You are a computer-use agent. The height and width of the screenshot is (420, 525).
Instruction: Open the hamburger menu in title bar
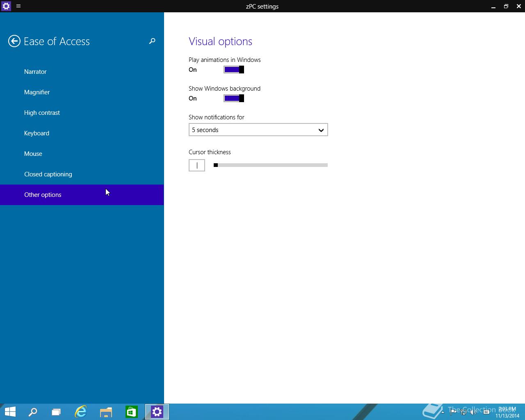(18, 6)
